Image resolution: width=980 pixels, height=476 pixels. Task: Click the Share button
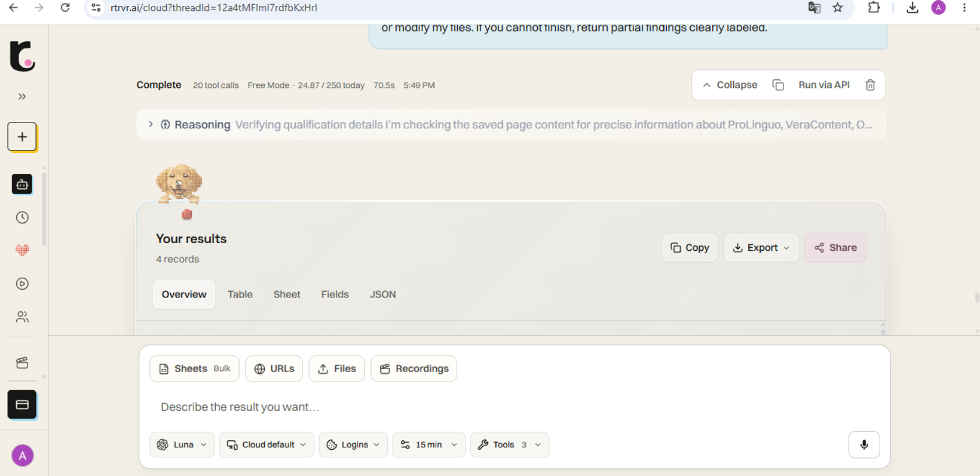(835, 247)
